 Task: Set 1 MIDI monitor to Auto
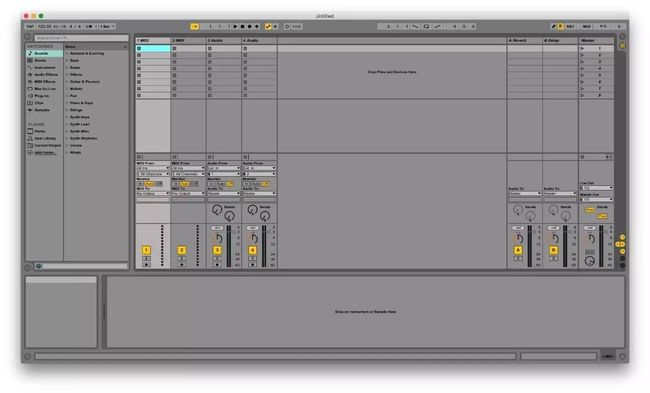[150, 184]
